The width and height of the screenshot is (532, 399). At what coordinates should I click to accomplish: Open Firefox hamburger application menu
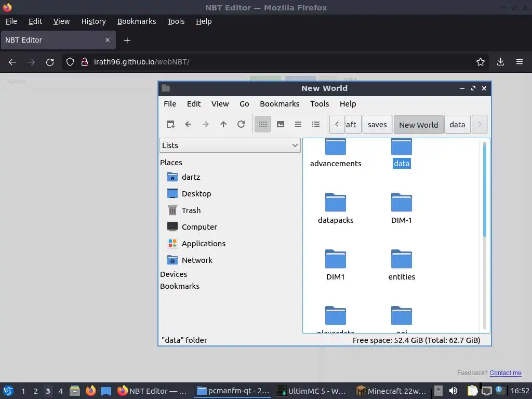tap(519, 62)
